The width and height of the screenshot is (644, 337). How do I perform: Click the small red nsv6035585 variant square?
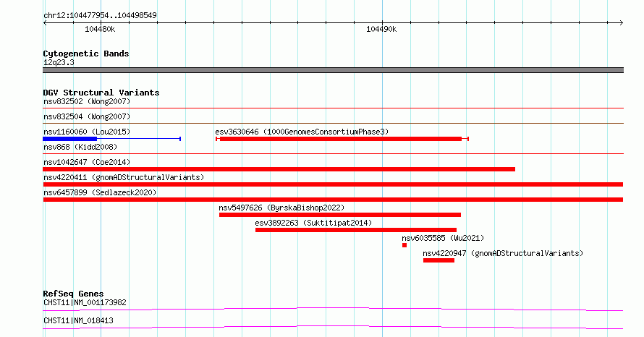(x=404, y=245)
